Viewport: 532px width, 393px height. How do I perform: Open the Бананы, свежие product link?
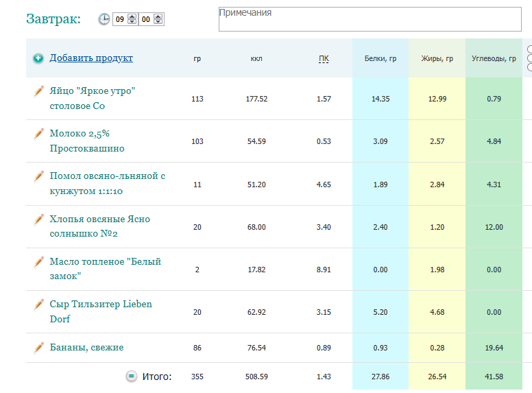pyautogui.click(x=86, y=347)
